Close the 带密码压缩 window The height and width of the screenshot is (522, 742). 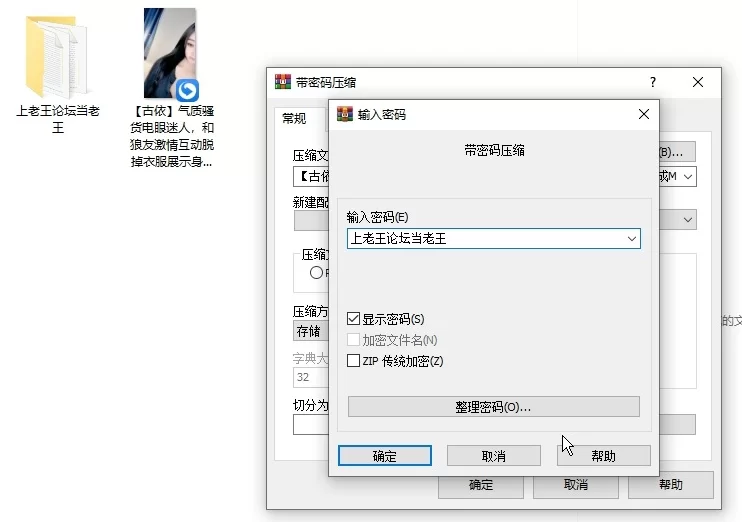click(698, 82)
